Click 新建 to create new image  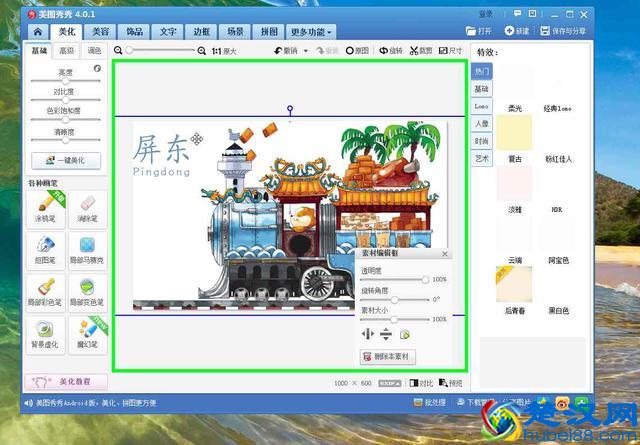[x=517, y=31]
